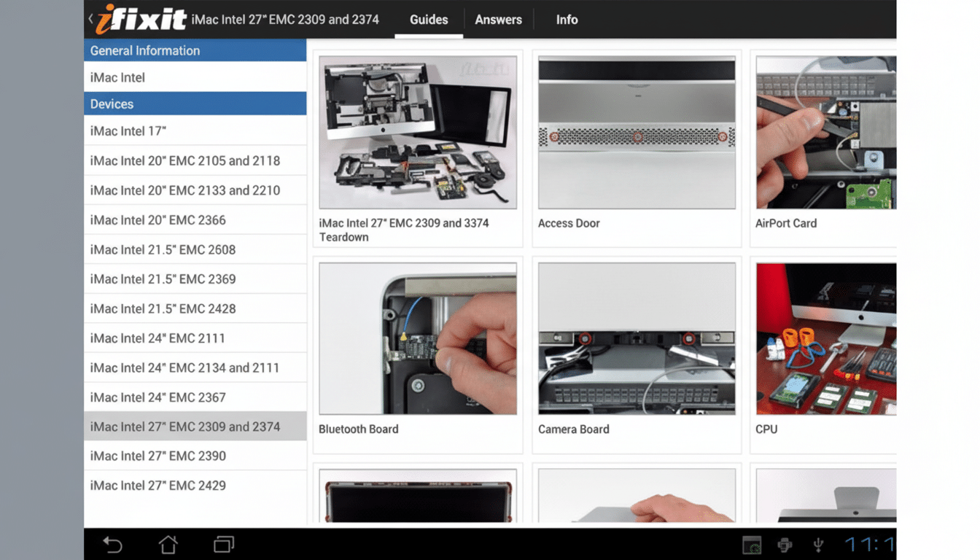
Task: Open the iMac Intel 27" EMC 2390 page
Action: tap(195, 456)
